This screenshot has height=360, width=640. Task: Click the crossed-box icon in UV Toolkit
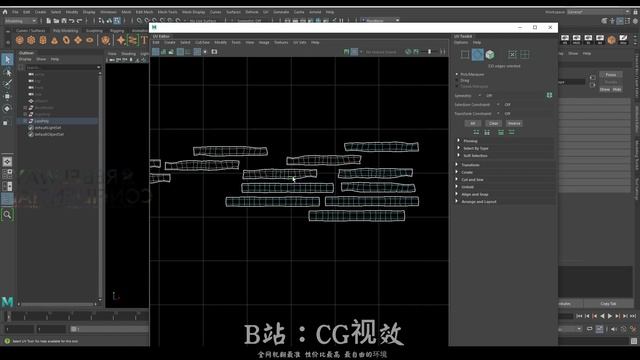tap(512, 54)
